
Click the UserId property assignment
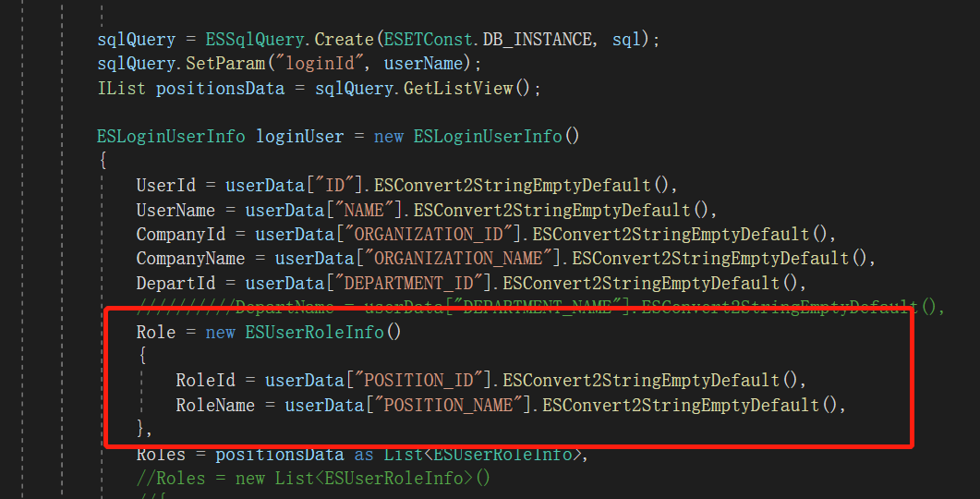(x=165, y=185)
